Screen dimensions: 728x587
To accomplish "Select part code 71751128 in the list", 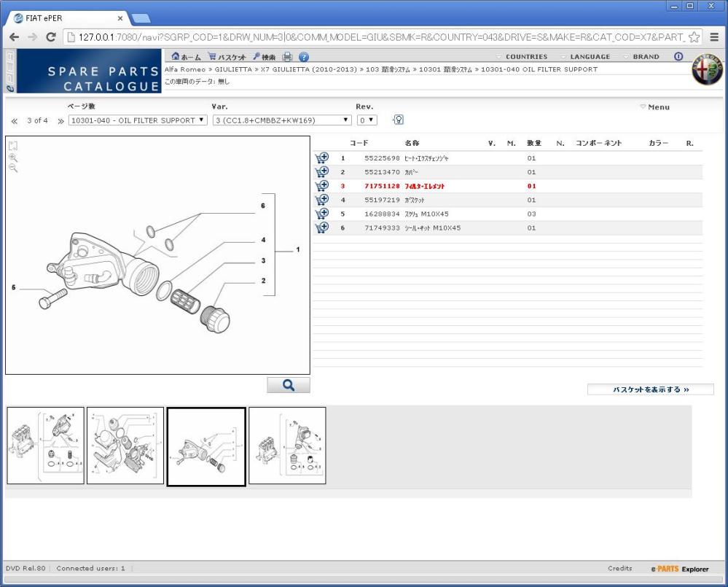I will (382, 186).
